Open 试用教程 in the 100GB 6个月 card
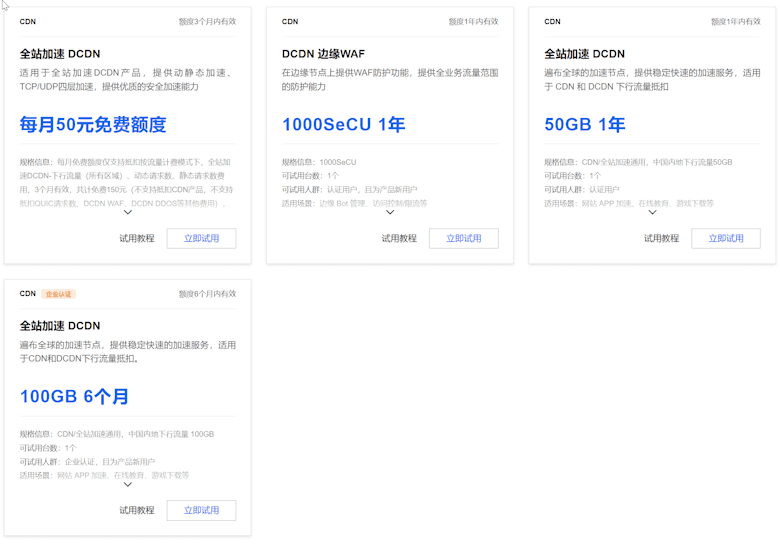The height and width of the screenshot is (545, 780). coord(137,510)
